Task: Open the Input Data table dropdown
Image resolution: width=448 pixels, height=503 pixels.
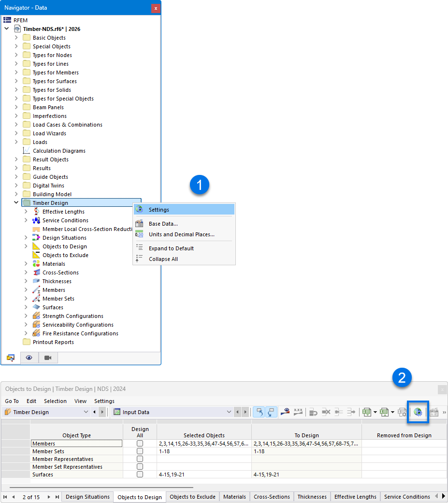Action: click(230, 412)
